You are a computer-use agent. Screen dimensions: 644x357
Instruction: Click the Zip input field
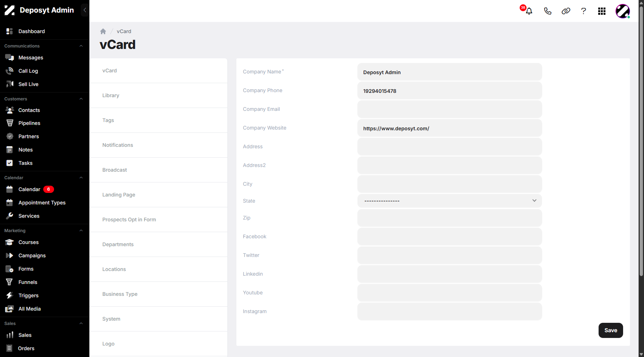point(450,218)
